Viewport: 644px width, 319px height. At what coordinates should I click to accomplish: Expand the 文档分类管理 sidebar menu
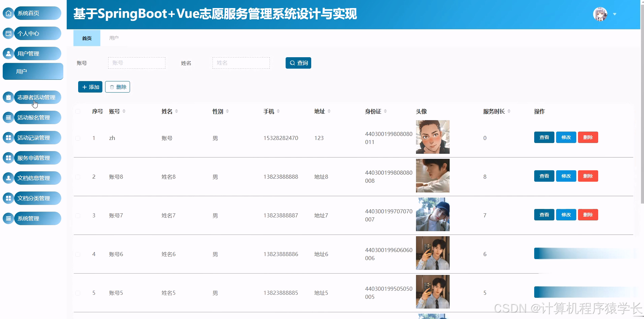(37, 198)
